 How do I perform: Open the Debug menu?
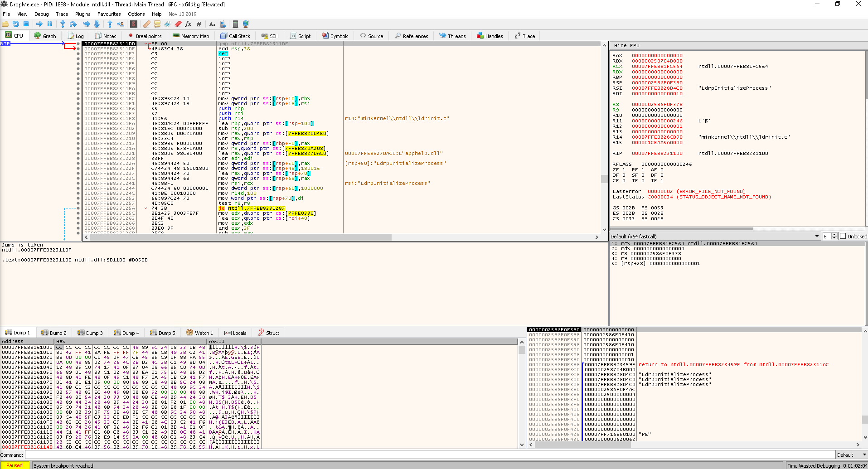click(41, 14)
